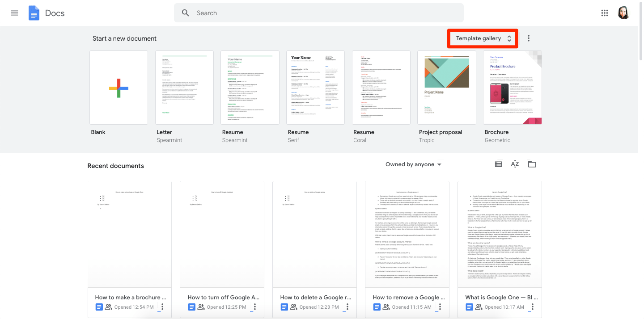Click the Opened 12:23 PM timestamp
This screenshot has height=319, width=644.
pos(319,307)
